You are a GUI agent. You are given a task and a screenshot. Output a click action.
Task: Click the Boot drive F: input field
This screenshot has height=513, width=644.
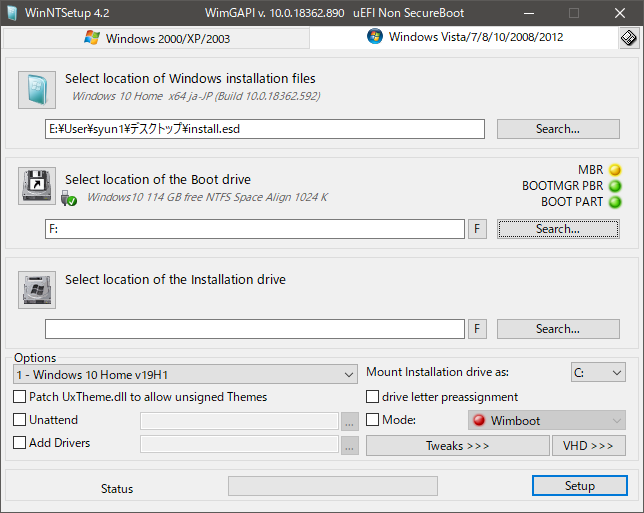tap(255, 229)
